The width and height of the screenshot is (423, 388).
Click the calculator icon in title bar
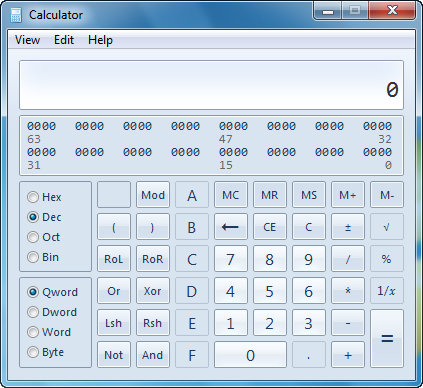(15, 15)
